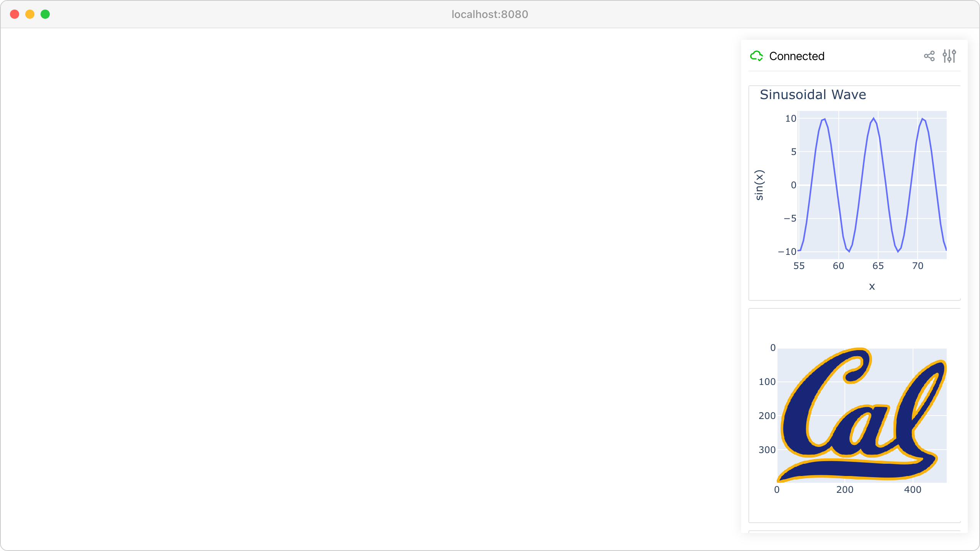Viewport: 980px width, 551px height.
Task: Maximize the window with the green button
Action: coord(45,14)
